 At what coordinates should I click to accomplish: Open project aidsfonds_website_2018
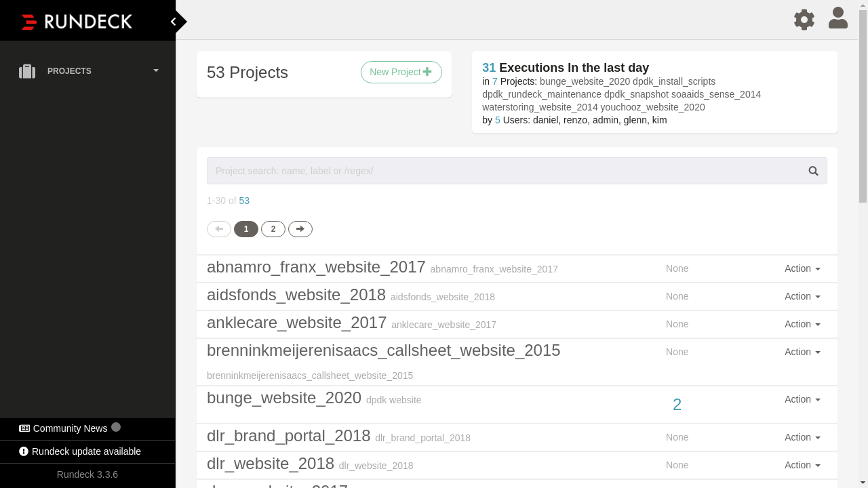click(296, 295)
